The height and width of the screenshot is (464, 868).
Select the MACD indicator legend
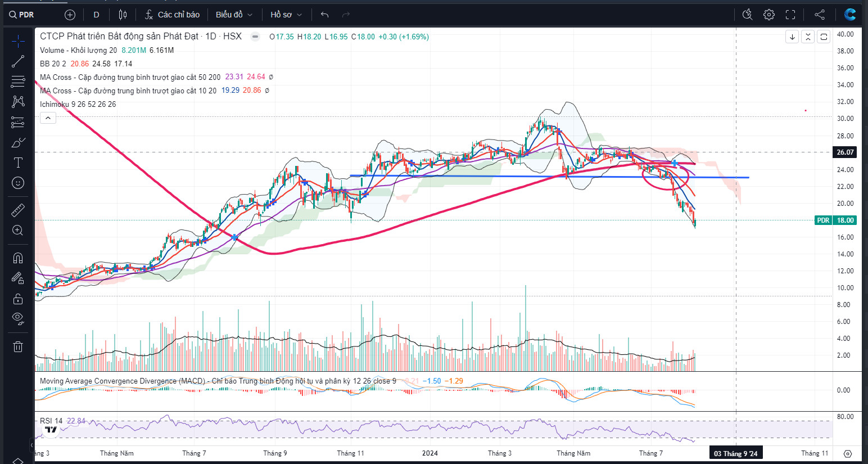click(218, 381)
